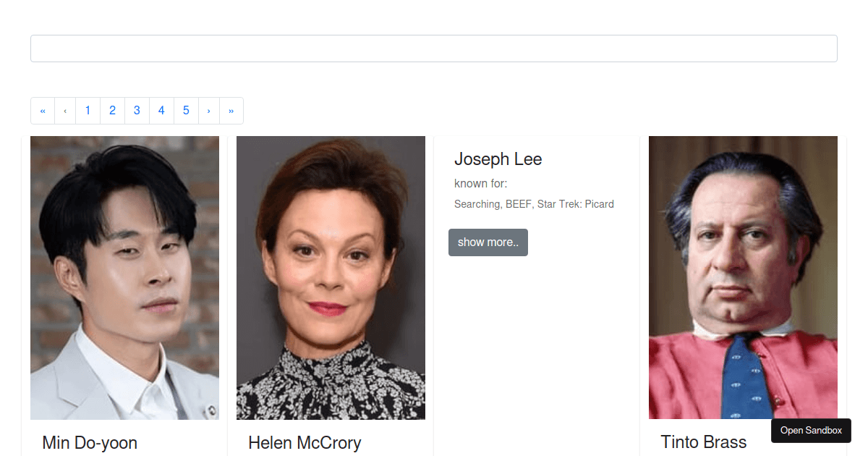Go to page 5

tap(186, 110)
